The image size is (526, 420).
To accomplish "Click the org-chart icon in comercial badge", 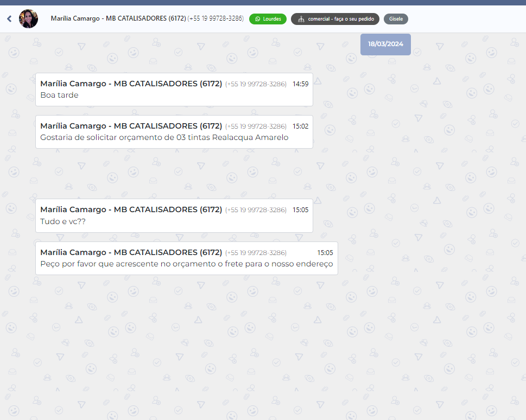I will click(301, 19).
